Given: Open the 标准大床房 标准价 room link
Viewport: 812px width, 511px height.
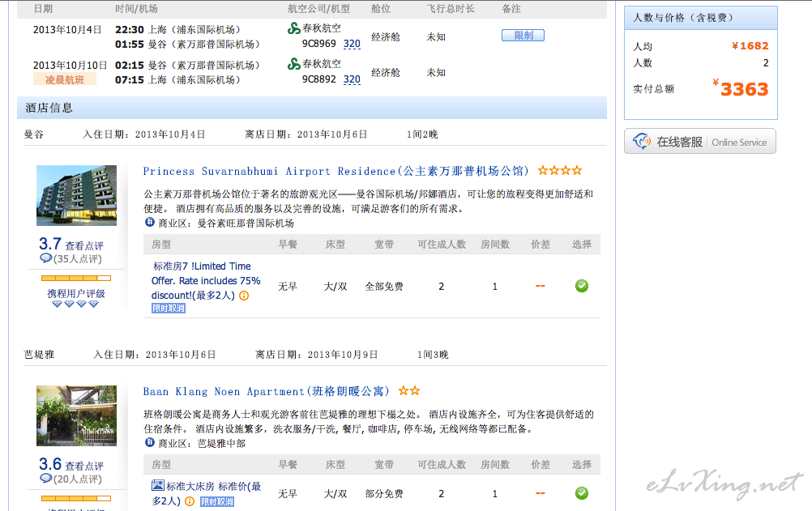Looking at the screenshot, I should click(206, 493).
